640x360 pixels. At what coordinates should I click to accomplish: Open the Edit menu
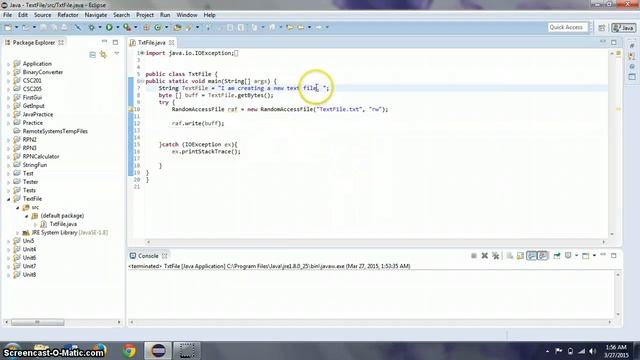pos(23,15)
